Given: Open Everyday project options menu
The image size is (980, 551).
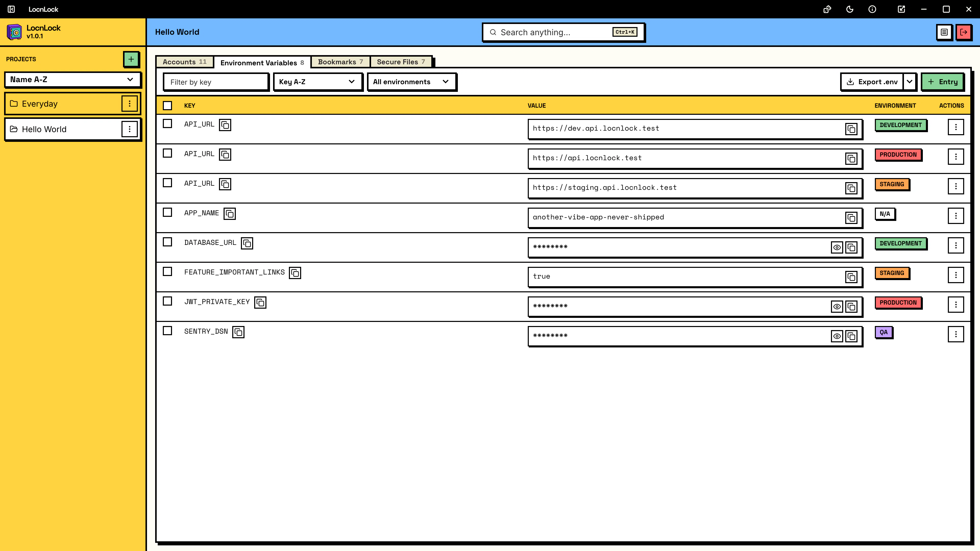Looking at the screenshot, I should click(129, 103).
